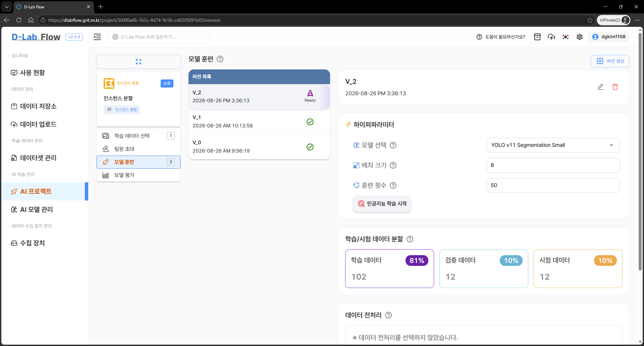This screenshot has width=644, height=346.
Task: Select version V_2 in version list
Action: coord(259,97)
